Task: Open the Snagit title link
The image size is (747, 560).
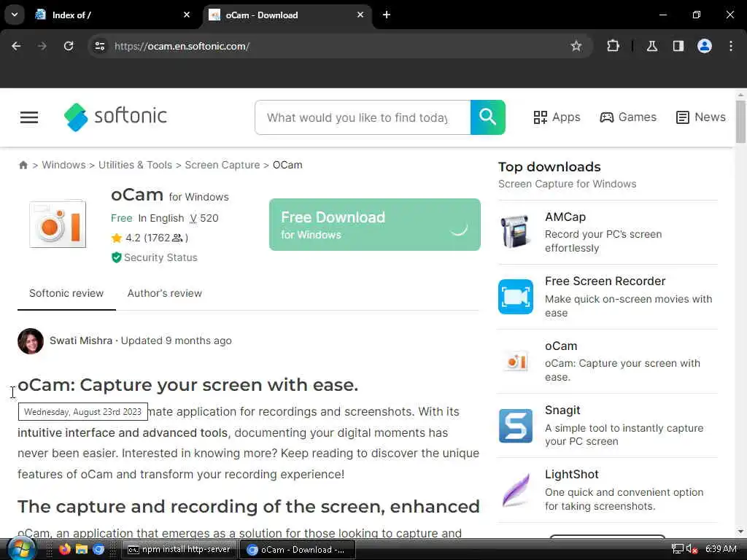Action: click(x=562, y=411)
